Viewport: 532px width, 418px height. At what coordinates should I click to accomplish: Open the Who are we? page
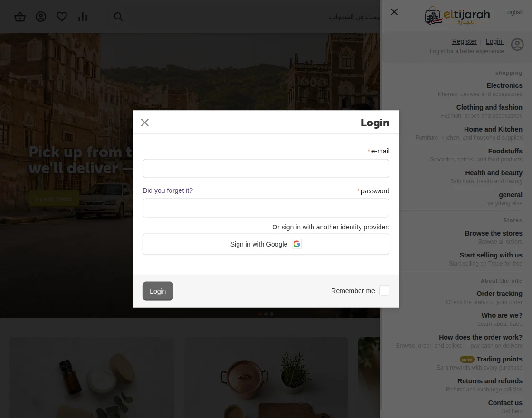[502, 315]
